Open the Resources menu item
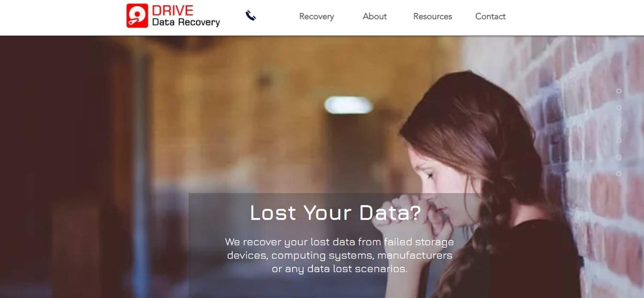This screenshot has height=298, width=644. [x=432, y=16]
